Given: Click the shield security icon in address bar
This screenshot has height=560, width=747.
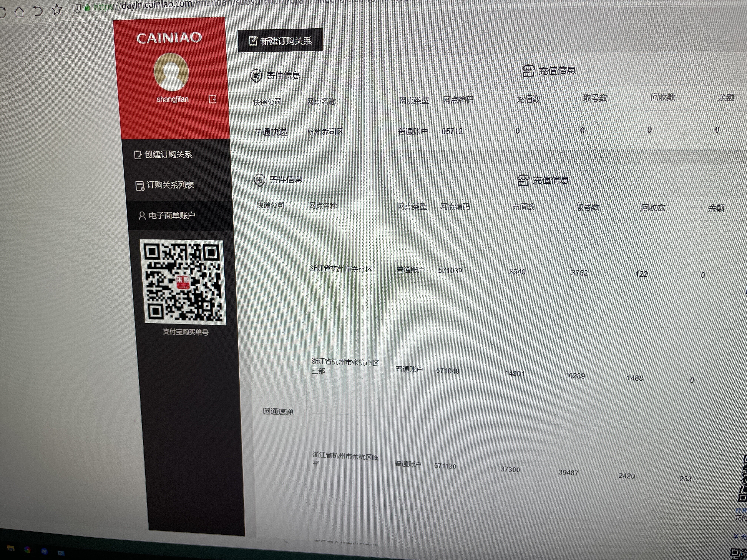Looking at the screenshot, I should click(77, 8).
